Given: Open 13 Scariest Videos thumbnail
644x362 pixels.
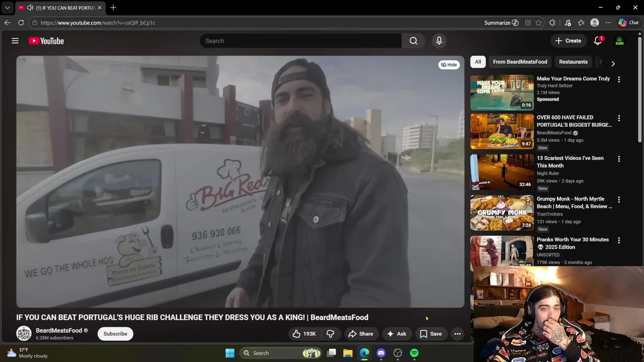Looking at the screenshot, I should click(502, 172).
